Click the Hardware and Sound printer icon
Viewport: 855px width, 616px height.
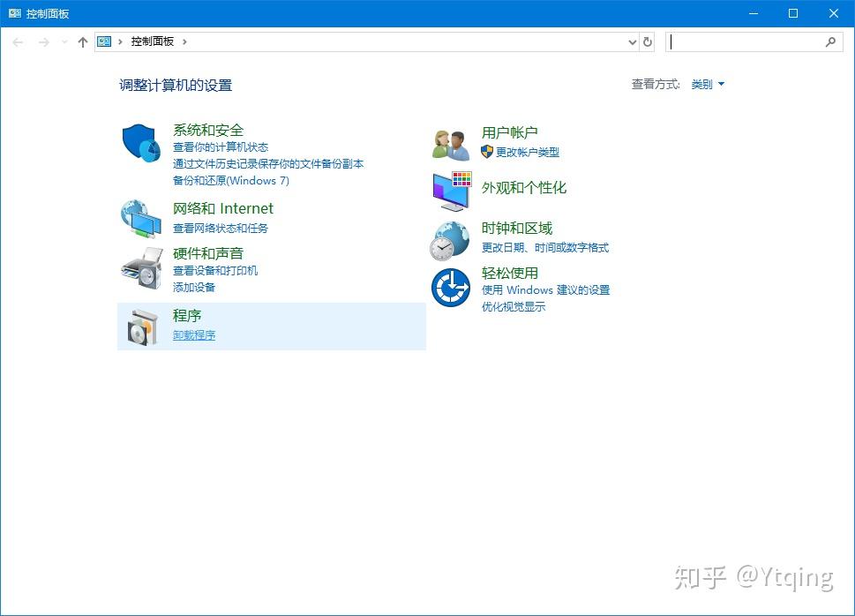pyautogui.click(x=142, y=268)
